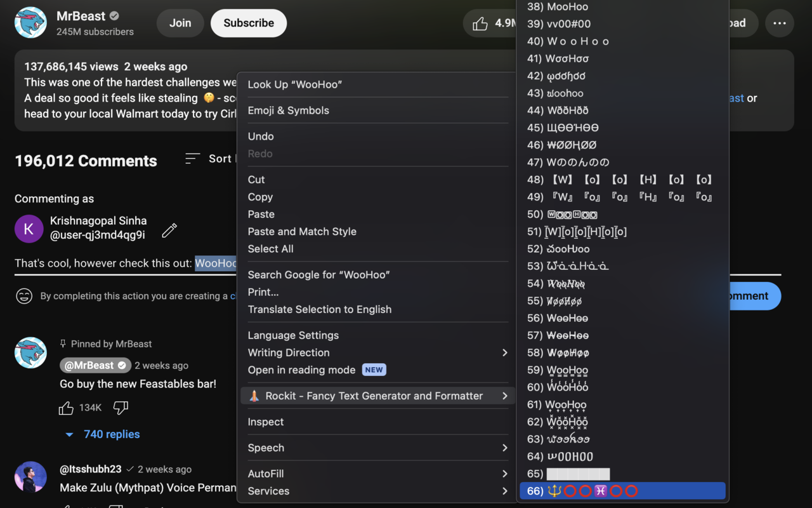Open the emoji picker smiley icon
Image resolution: width=812 pixels, height=508 pixels.
[24, 296]
